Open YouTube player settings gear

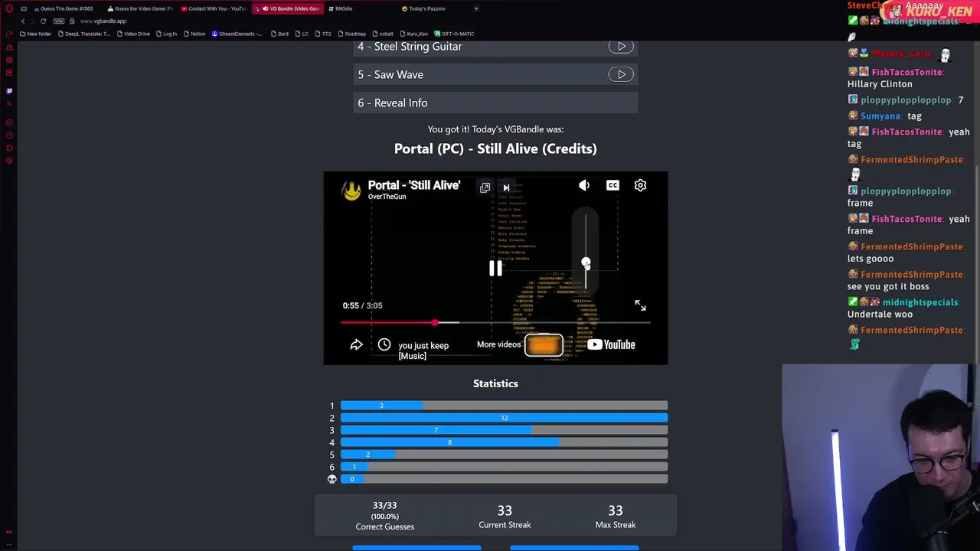pos(640,185)
